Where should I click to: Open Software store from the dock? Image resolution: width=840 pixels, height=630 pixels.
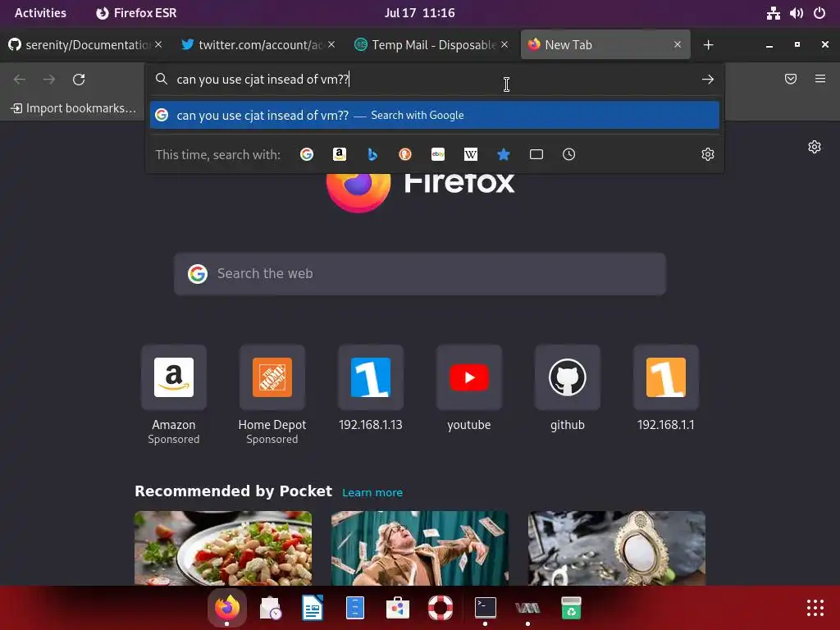click(398, 608)
